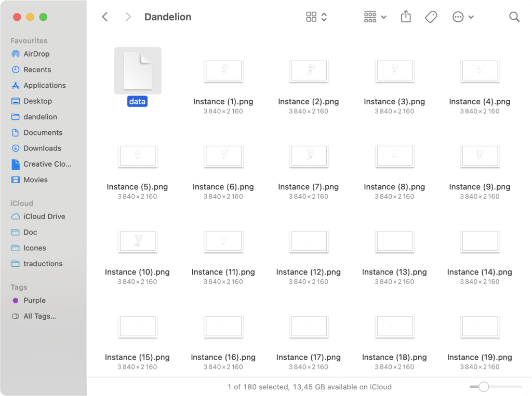532x396 pixels.
Task: Expand the Action menu chevron
Action: point(471,17)
